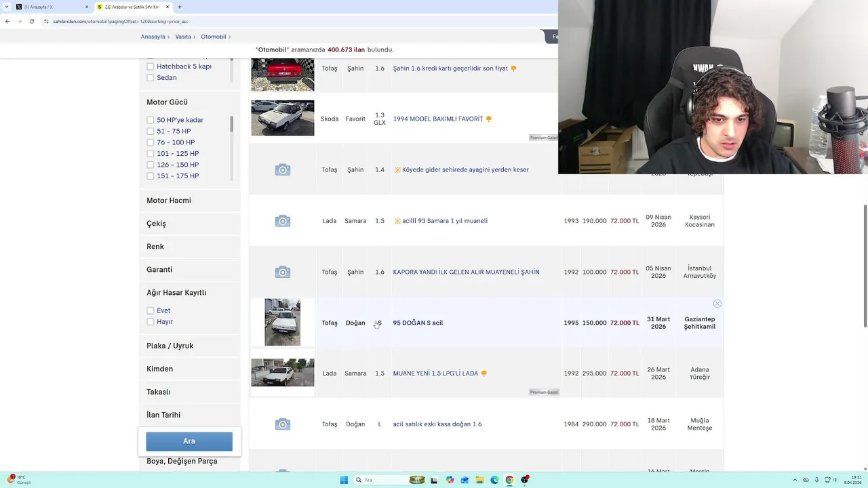Open the Windows Start menu
This screenshot has height=488, width=868.
[x=344, y=480]
